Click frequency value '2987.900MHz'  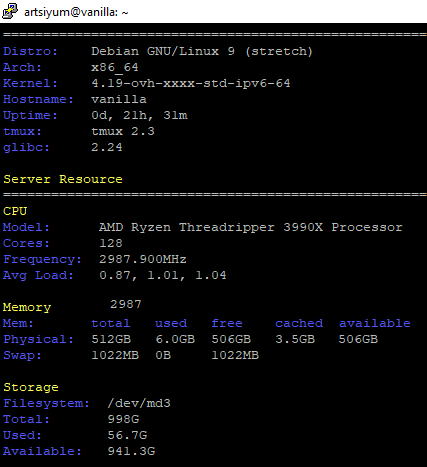pyautogui.click(x=143, y=259)
